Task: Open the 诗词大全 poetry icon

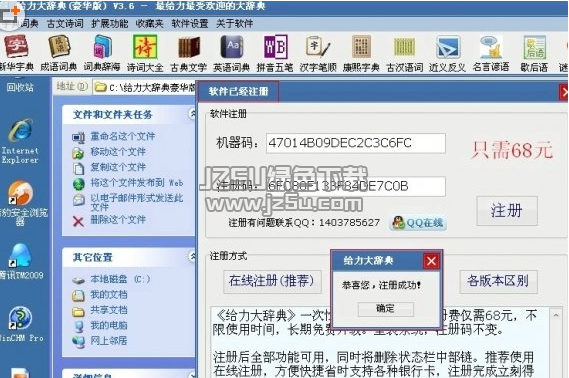Action: coord(145,53)
